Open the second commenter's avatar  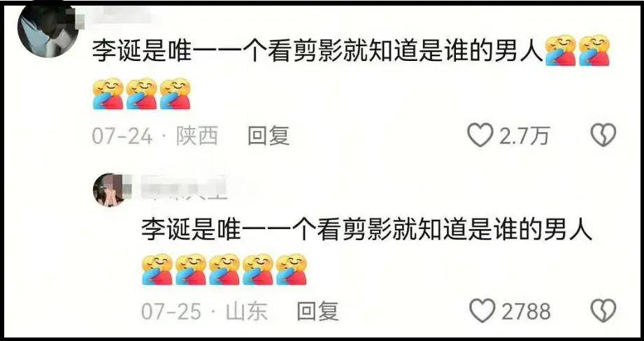[x=110, y=190]
